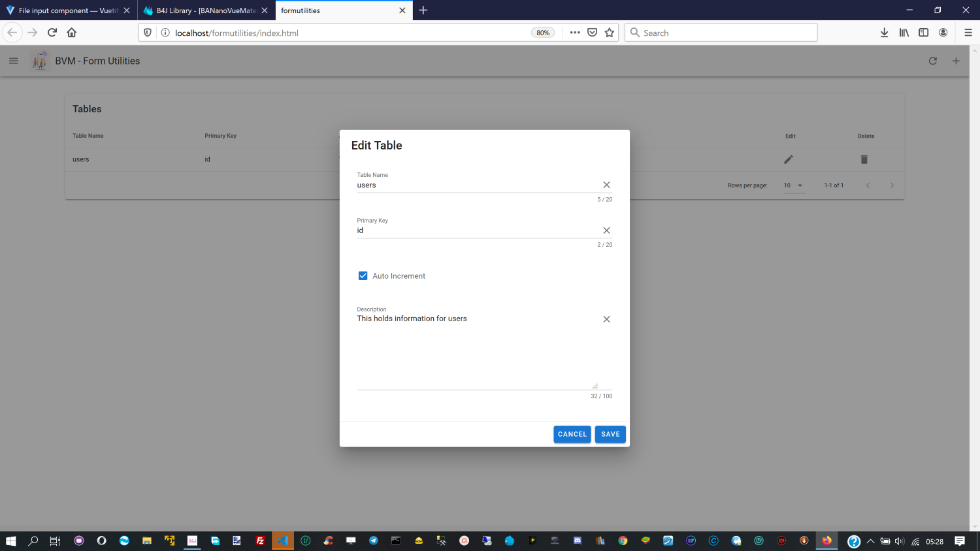Click the Firefox Search box

(x=721, y=33)
